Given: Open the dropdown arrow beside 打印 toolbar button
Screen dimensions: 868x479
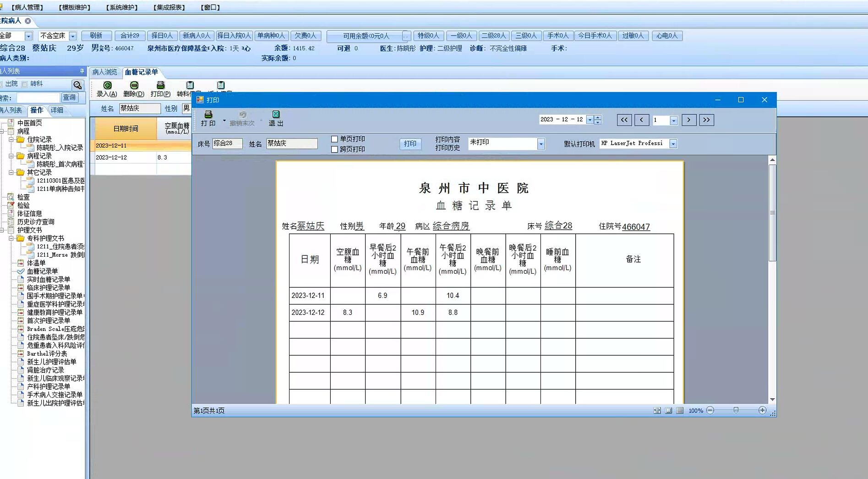Looking at the screenshot, I should click(x=224, y=121).
